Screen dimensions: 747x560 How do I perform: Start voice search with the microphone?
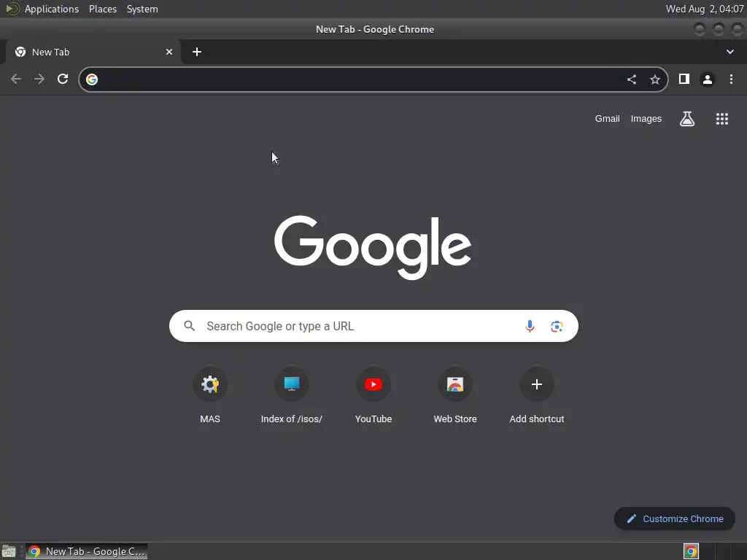(x=530, y=326)
